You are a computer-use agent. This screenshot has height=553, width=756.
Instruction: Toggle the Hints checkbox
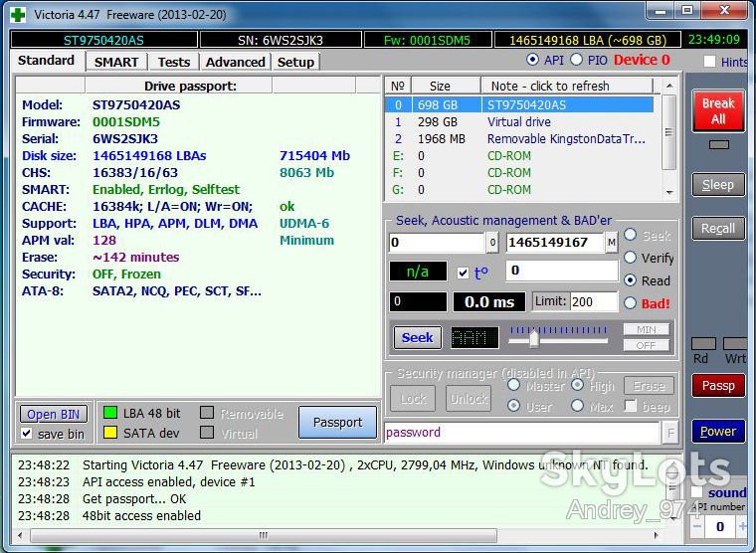coord(709,62)
